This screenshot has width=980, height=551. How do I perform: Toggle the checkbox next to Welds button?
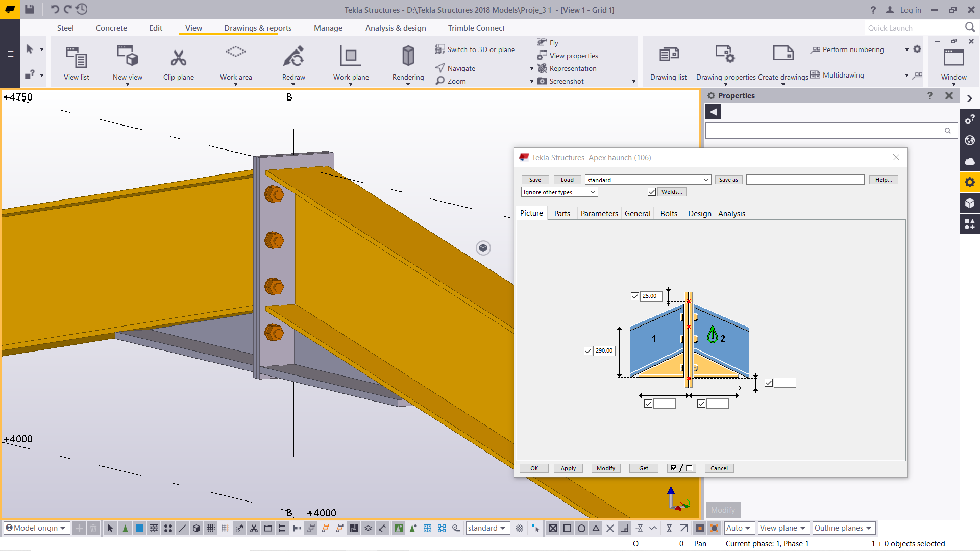point(652,192)
